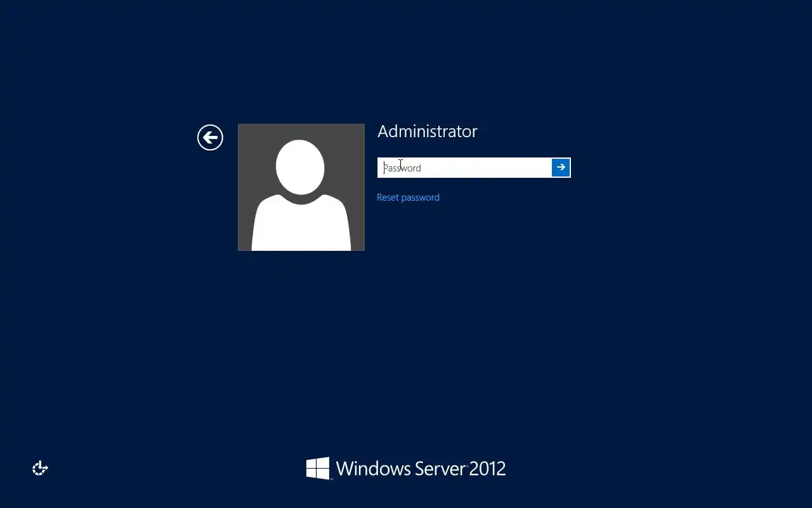Image resolution: width=812 pixels, height=508 pixels.
Task: Focus the Password input field
Action: coord(465,168)
